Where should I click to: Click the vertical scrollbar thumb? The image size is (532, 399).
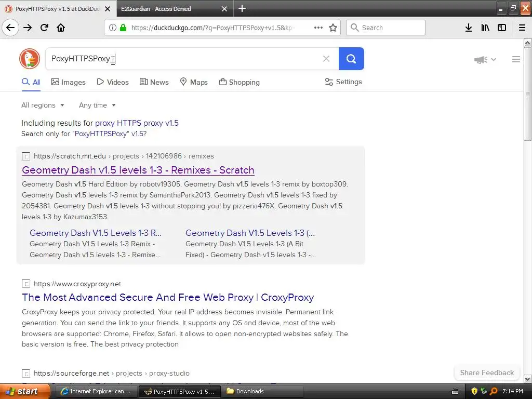pos(527,94)
